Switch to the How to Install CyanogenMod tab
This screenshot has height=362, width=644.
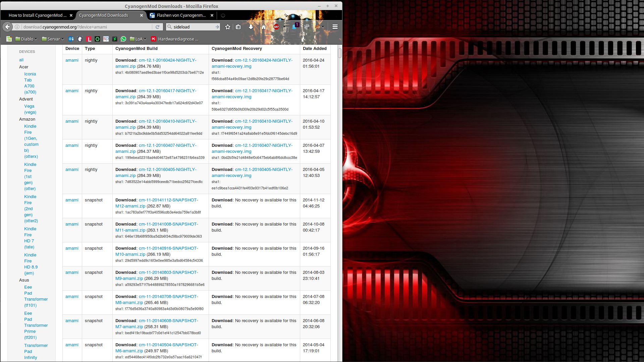[38, 15]
